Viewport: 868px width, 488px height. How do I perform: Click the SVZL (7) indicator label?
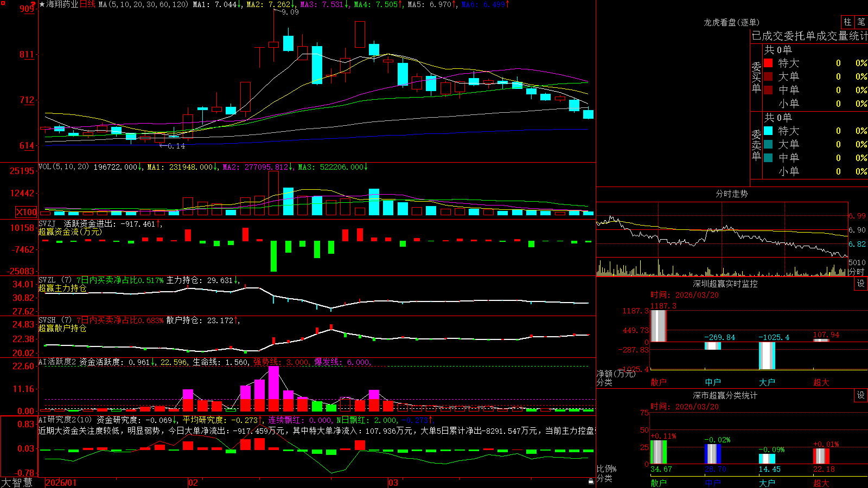(55, 280)
